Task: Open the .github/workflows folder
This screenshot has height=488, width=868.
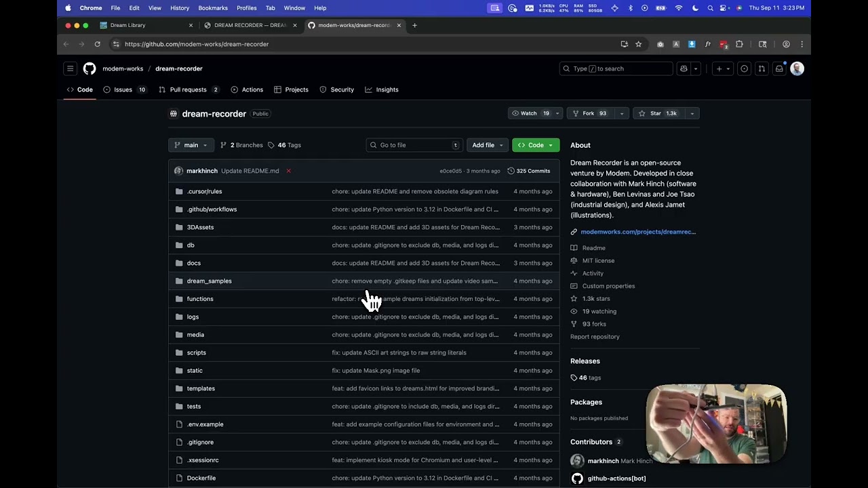Action: (x=212, y=209)
